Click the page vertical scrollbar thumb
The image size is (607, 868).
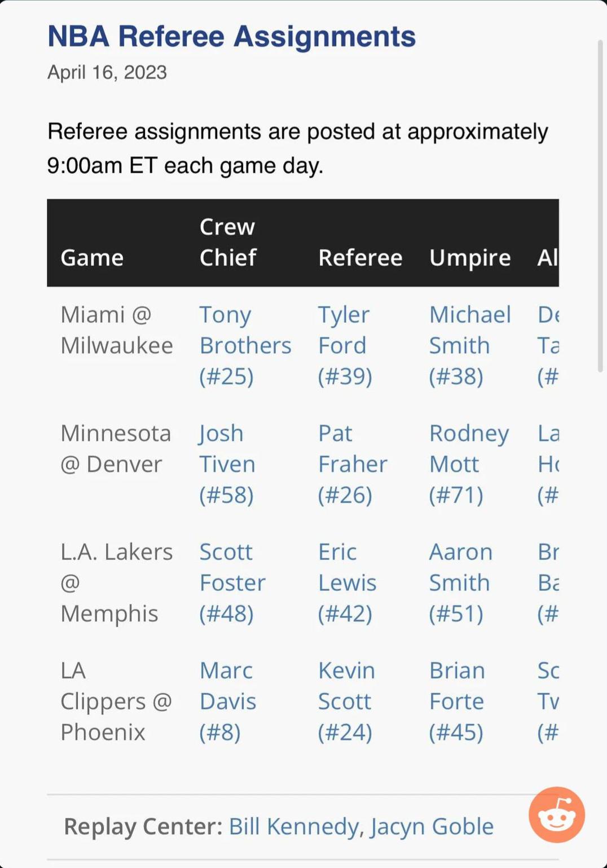pos(600,206)
